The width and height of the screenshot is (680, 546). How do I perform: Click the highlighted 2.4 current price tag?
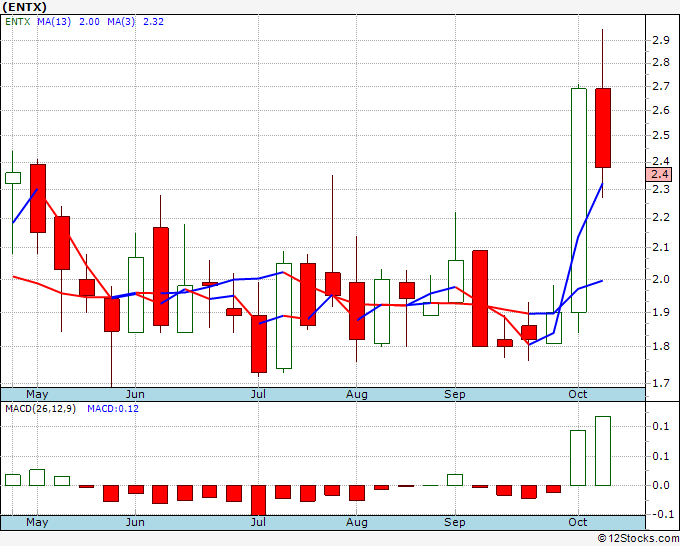tap(659, 174)
